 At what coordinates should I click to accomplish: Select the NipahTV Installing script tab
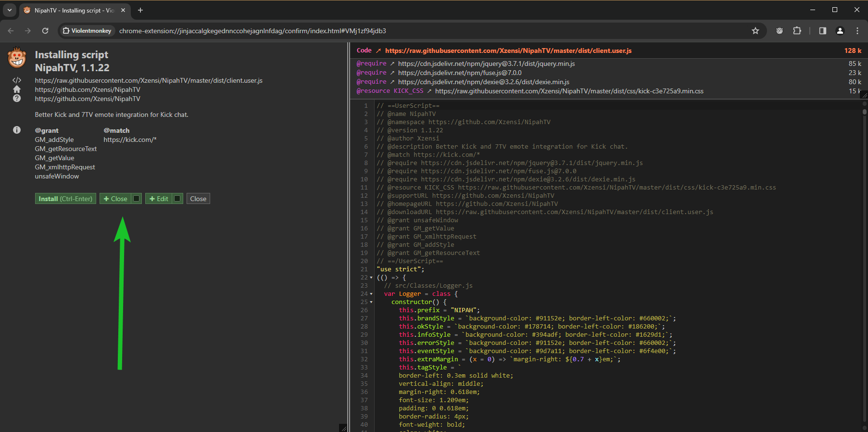point(75,10)
